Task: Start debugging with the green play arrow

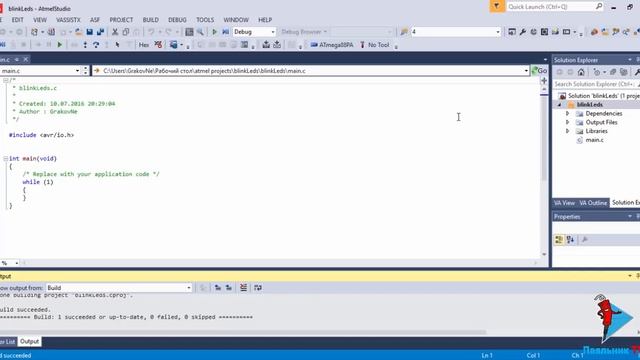Action: [214, 32]
